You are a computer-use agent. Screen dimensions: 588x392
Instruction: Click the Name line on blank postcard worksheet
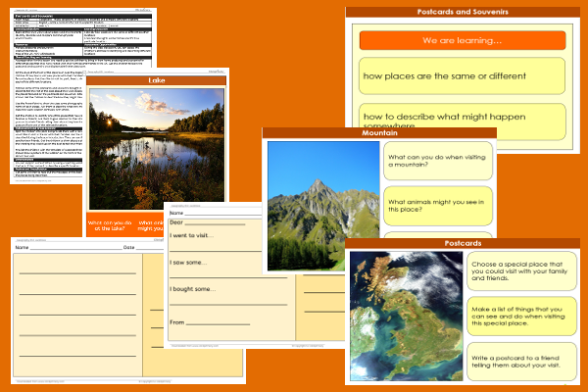pyautogui.click(x=69, y=247)
